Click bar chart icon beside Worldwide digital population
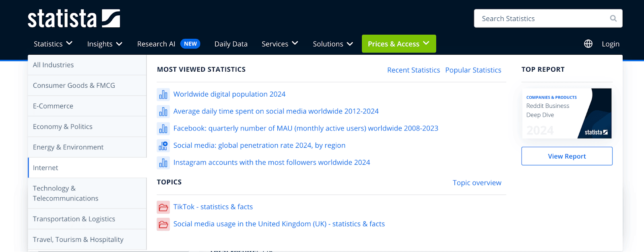644x252 pixels. 163,94
